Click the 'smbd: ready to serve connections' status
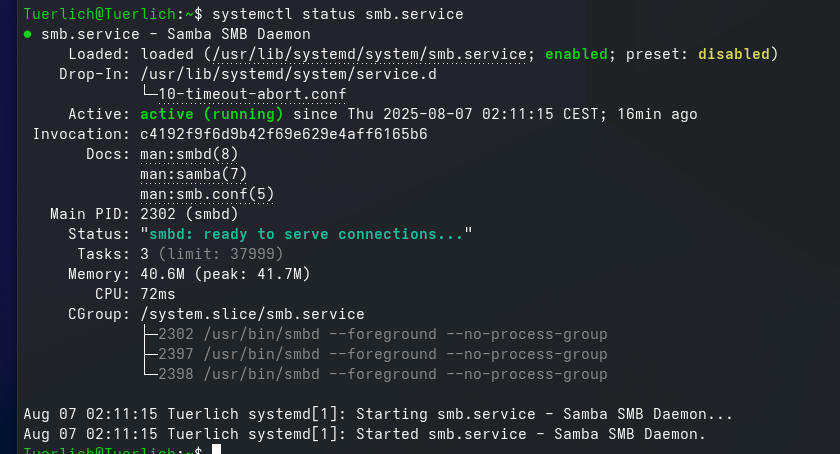840x454 pixels. click(x=306, y=234)
